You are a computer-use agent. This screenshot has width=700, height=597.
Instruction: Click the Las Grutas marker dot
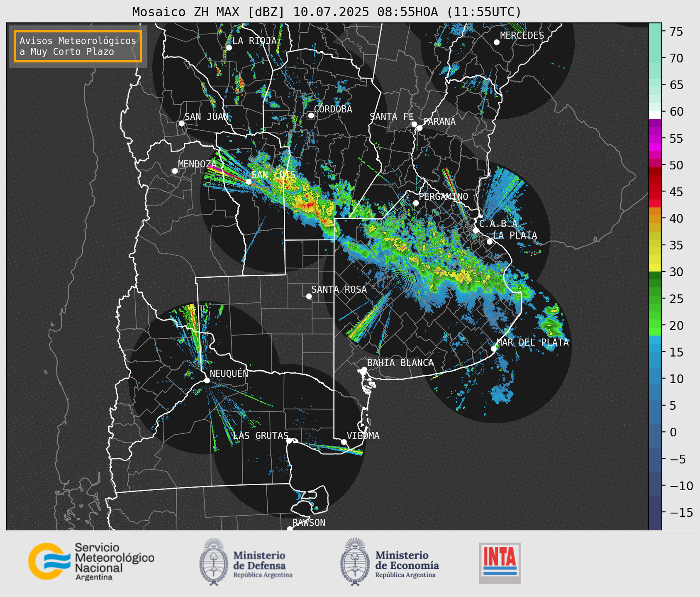(289, 440)
